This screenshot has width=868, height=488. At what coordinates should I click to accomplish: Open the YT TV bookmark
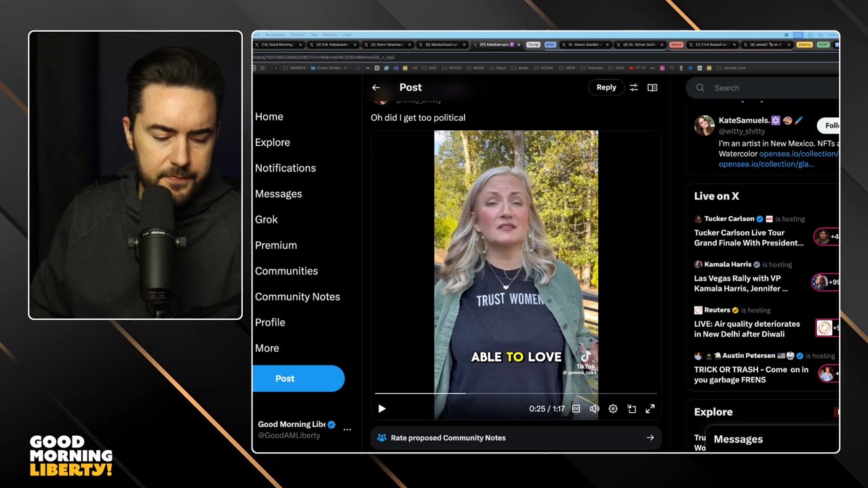point(639,68)
